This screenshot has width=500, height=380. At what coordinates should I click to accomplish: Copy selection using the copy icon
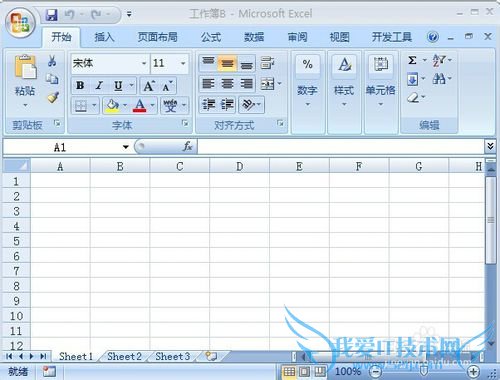[x=52, y=79]
